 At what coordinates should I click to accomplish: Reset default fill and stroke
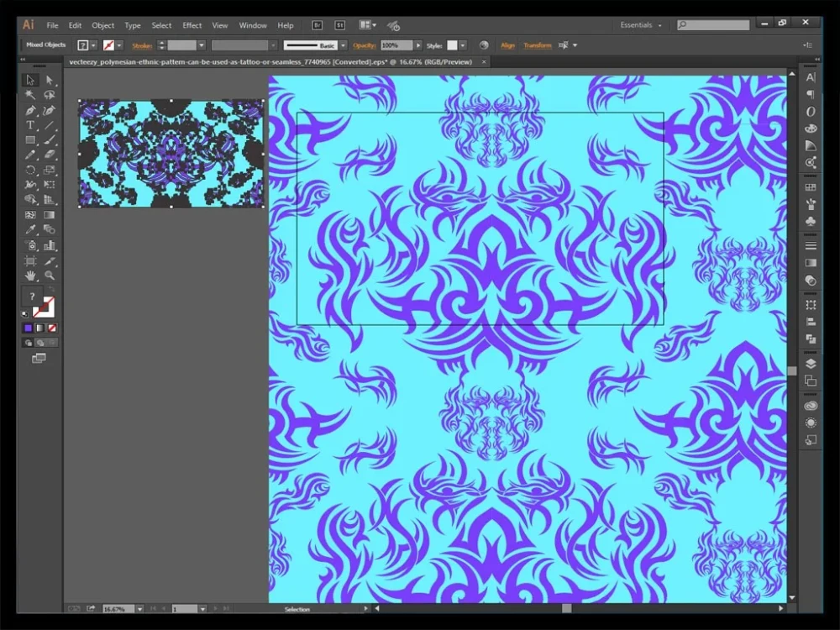click(25, 314)
